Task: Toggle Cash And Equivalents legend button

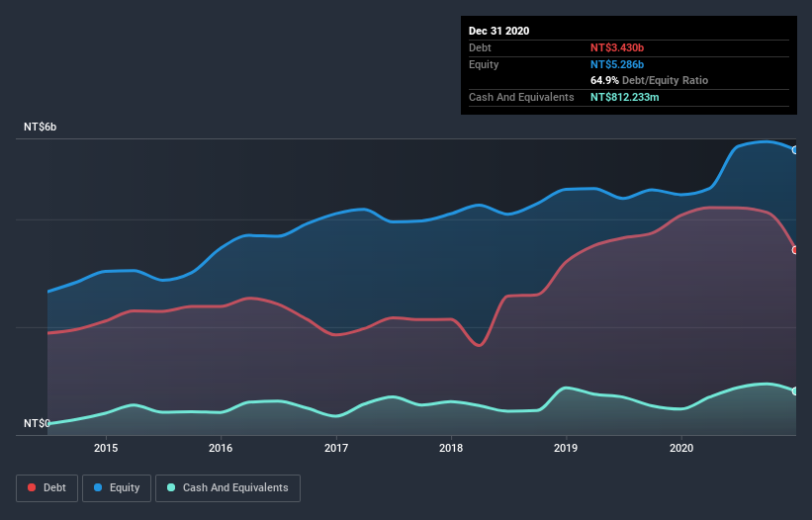Action: coord(227,488)
